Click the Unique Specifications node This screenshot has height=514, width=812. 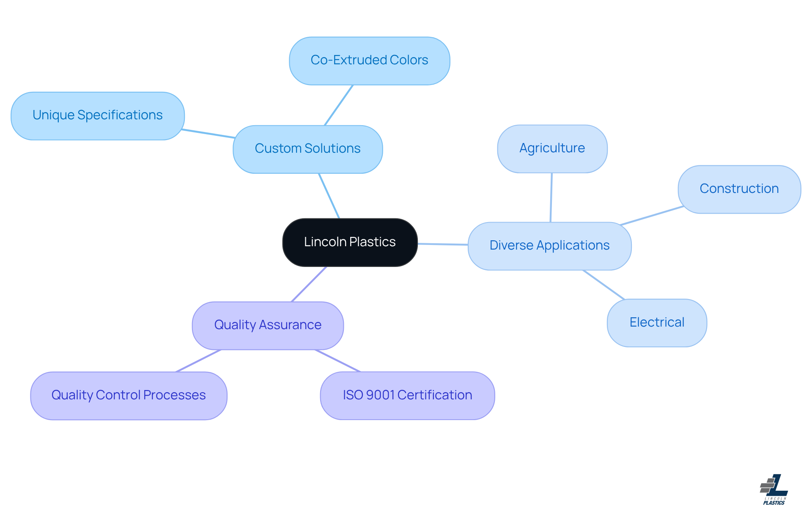(97, 115)
